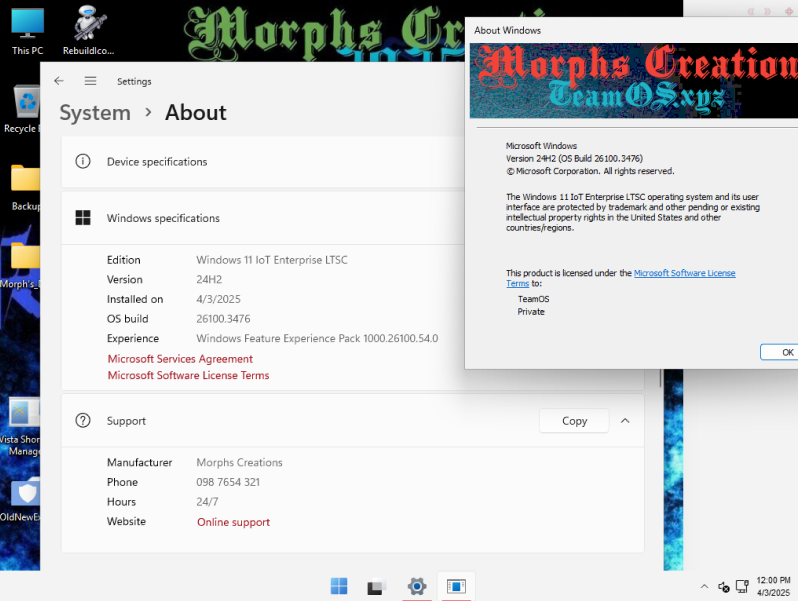This screenshot has height=601, width=798.
Task: Open the Start menu from the taskbar
Action: (339, 586)
